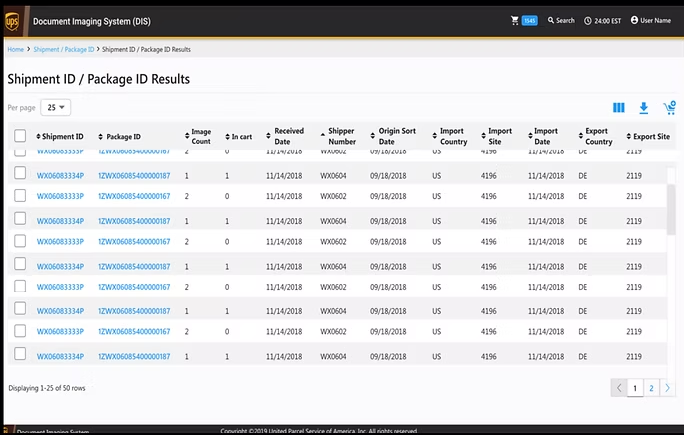This screenshot has height=435, width=684.
Task: Open the column chooser icon
Action: tap(619, 107)
